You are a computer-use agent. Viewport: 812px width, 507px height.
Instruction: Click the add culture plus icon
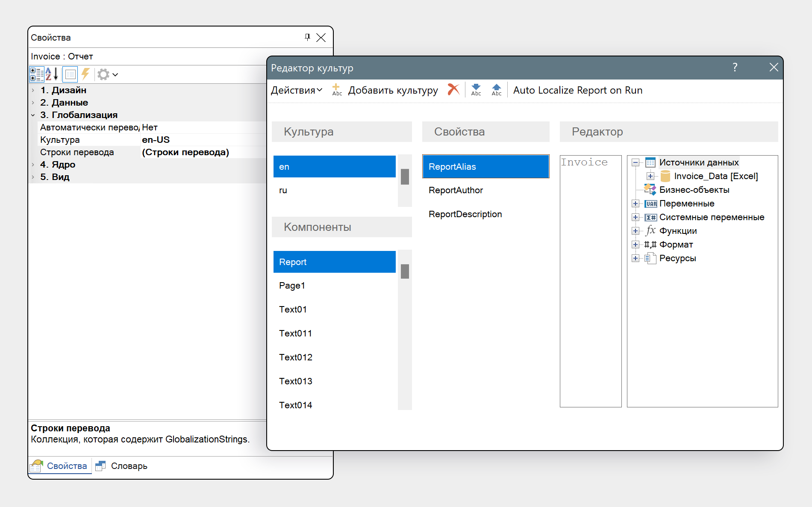pyautogui.click(x=337, y=90)
